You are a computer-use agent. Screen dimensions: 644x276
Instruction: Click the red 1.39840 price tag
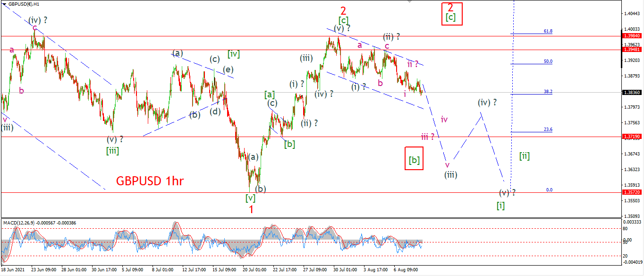click(633, 36)
